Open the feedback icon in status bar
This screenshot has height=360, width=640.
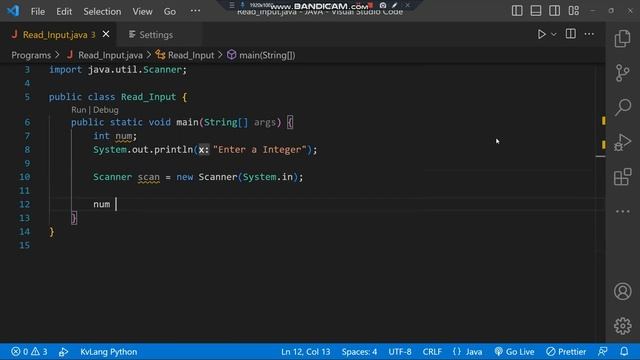point(602,351)
